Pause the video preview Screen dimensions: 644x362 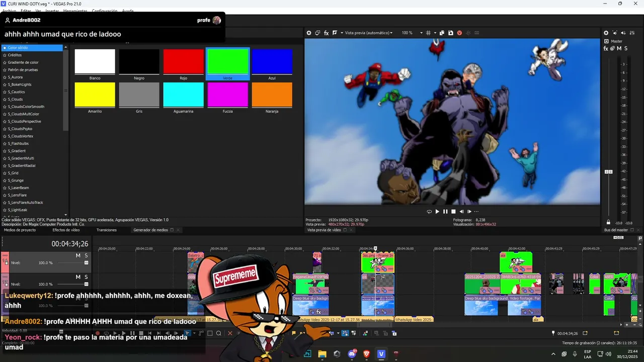pyautogui.click(x=445, y=212)
